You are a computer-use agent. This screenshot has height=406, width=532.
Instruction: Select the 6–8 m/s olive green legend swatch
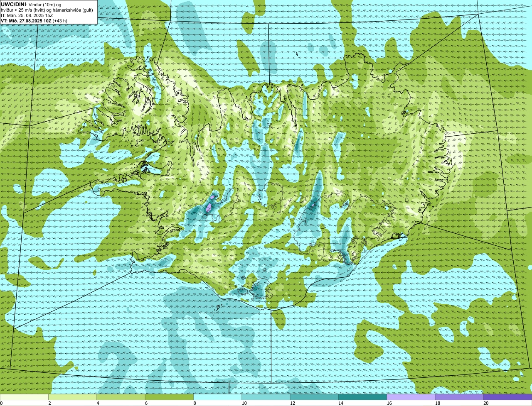(169, 397)
